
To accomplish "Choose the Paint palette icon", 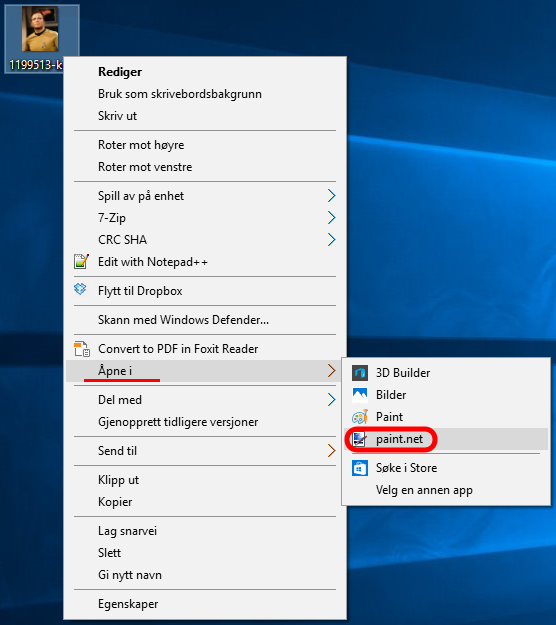I will click(360, 417).
